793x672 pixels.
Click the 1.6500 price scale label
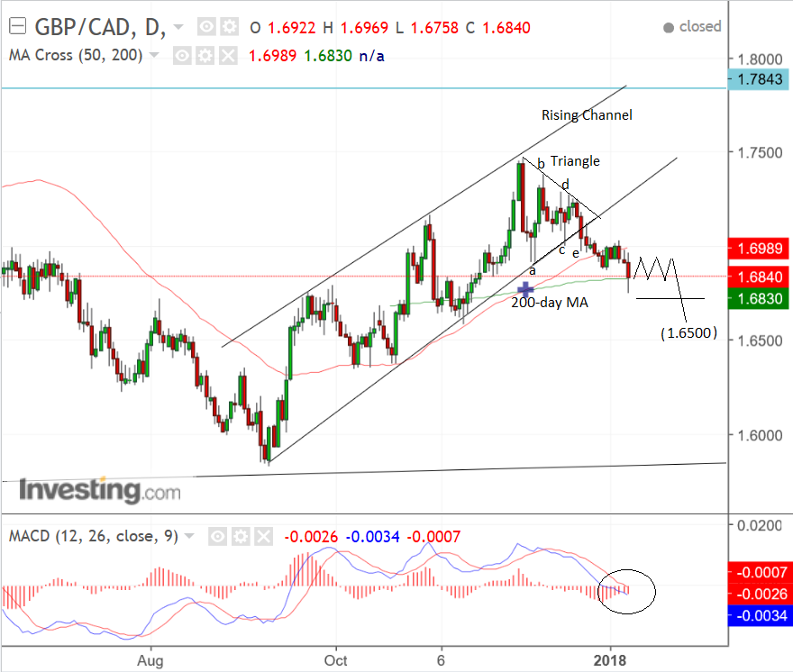click(761, 341)
